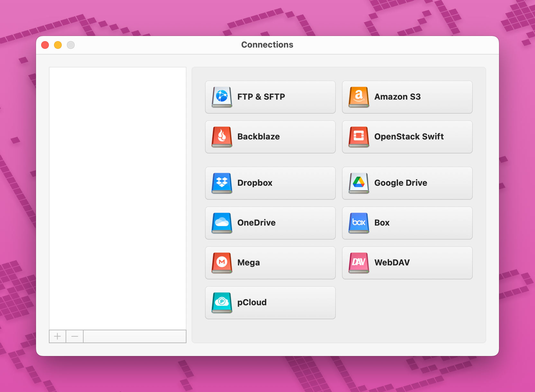Minimize the Connections window

pos(58,45)
